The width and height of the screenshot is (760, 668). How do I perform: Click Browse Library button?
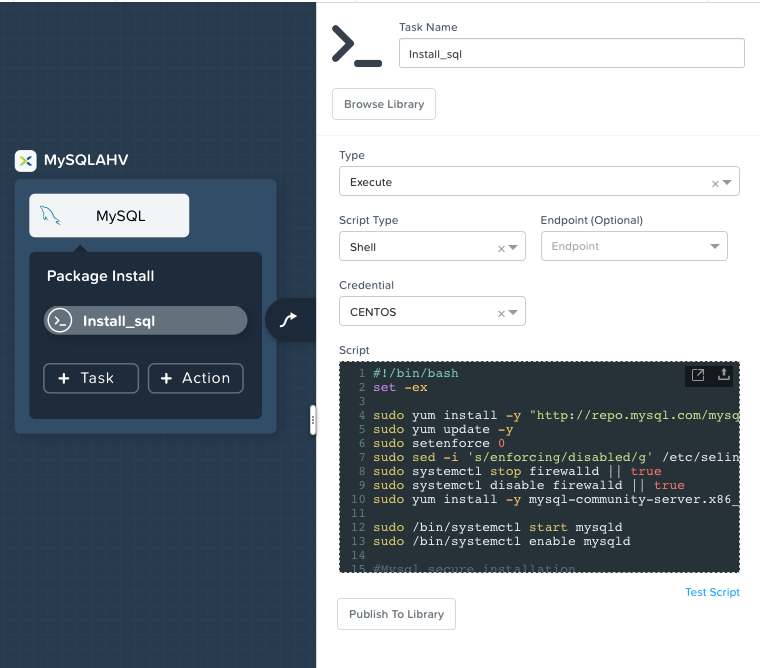coord(384,104)
